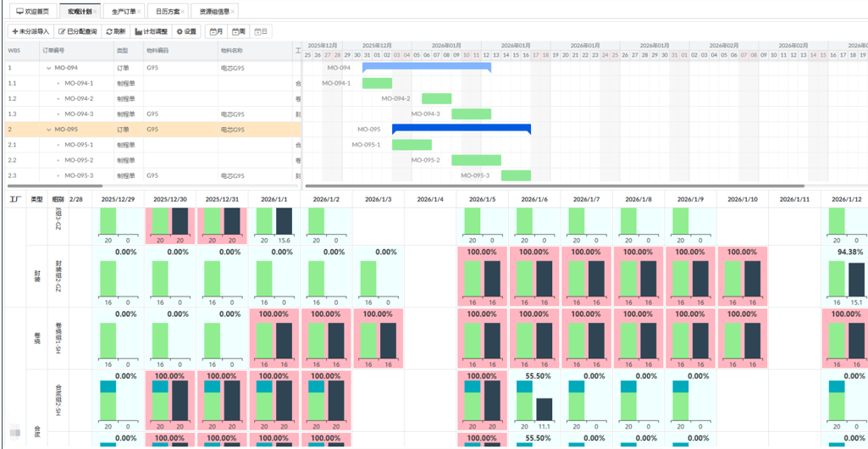Close the 生产订单 tab with its x
This screenshot has width=868, height=449.
click(x=139, y=12)
